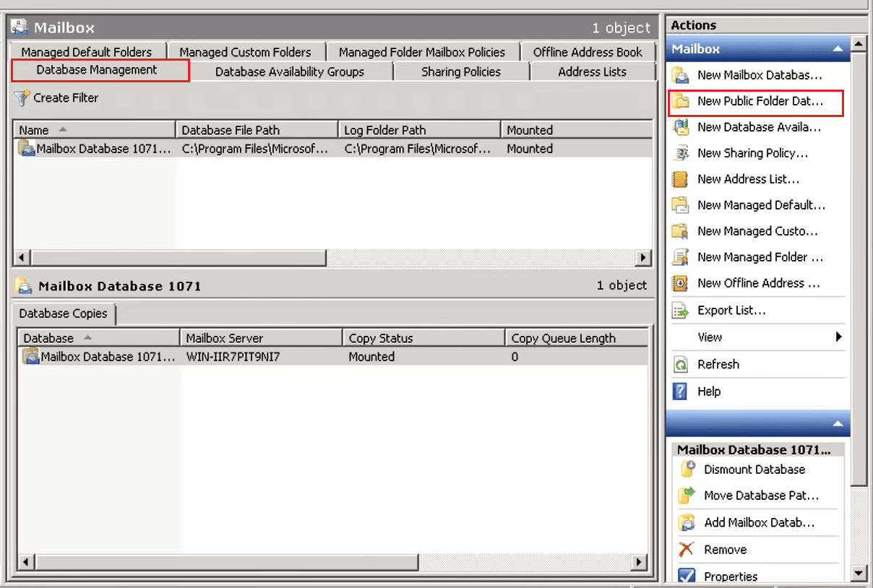The width and height of the screenshot is (873, 588).
Task: Click the New Managed Default Folder icon
Action: pyautogui.click(x=680, y=205)
